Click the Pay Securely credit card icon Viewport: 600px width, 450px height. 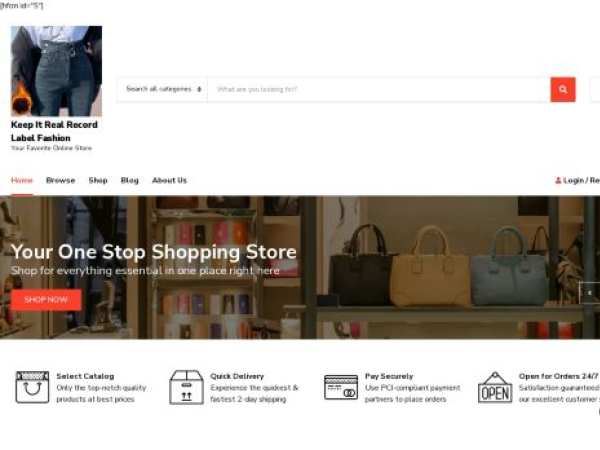click(341, 387)
